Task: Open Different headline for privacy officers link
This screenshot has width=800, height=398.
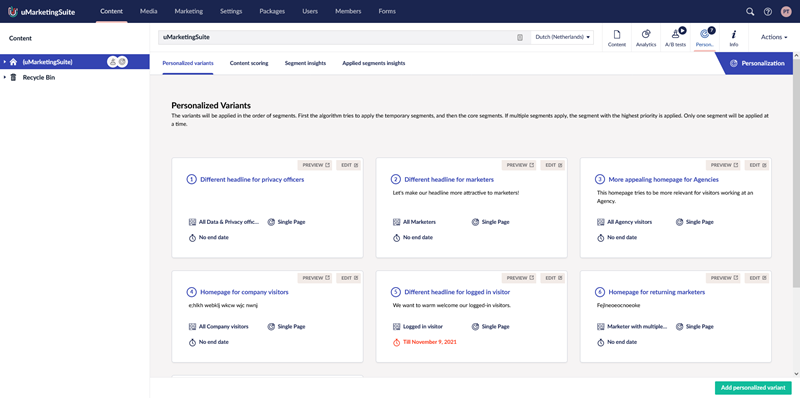Action: click(252, 180)
